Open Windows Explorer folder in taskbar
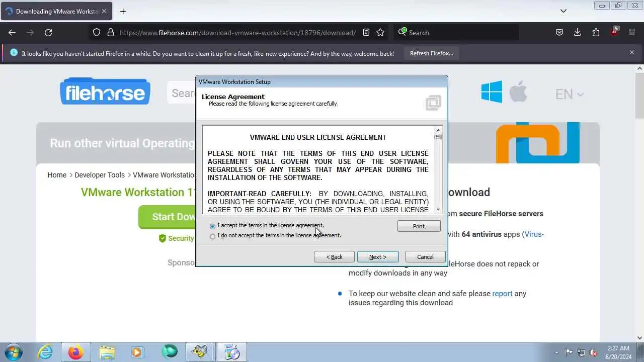The image size is (644, 362). pos(107,352)
